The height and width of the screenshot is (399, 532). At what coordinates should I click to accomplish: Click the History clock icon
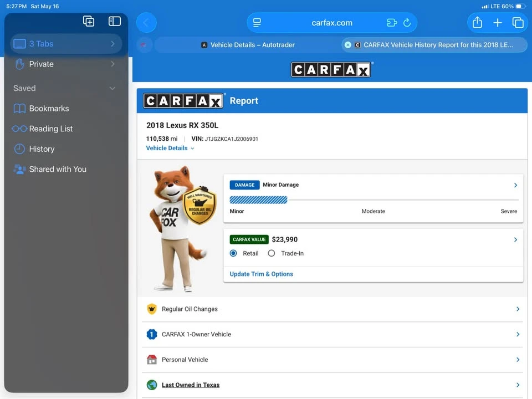[19, 149]
